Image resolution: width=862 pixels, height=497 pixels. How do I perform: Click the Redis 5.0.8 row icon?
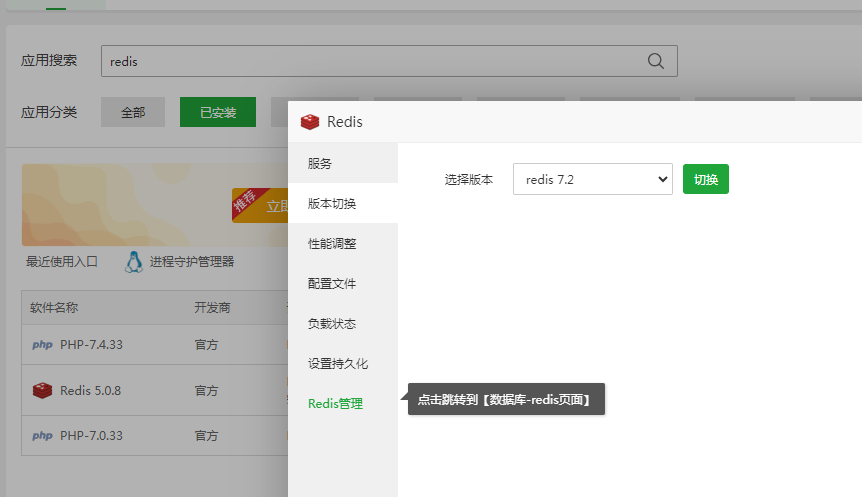(x=42, y=390)
